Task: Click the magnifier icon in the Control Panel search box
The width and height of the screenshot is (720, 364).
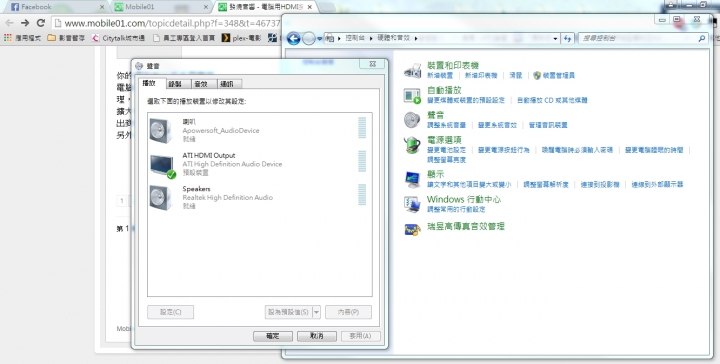Action: click(x=701, y=39)
